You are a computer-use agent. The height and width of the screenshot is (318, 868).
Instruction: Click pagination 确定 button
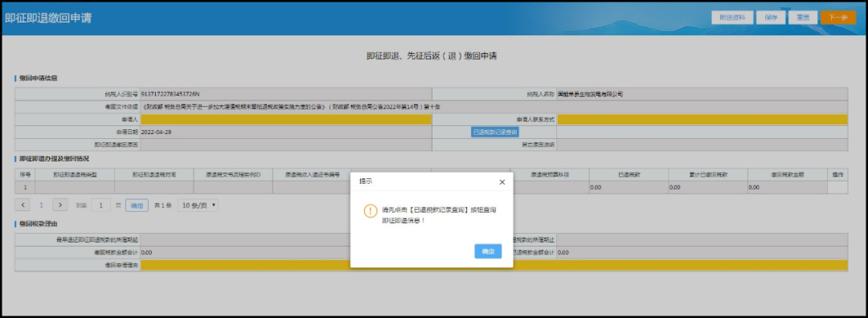[137, 206]
